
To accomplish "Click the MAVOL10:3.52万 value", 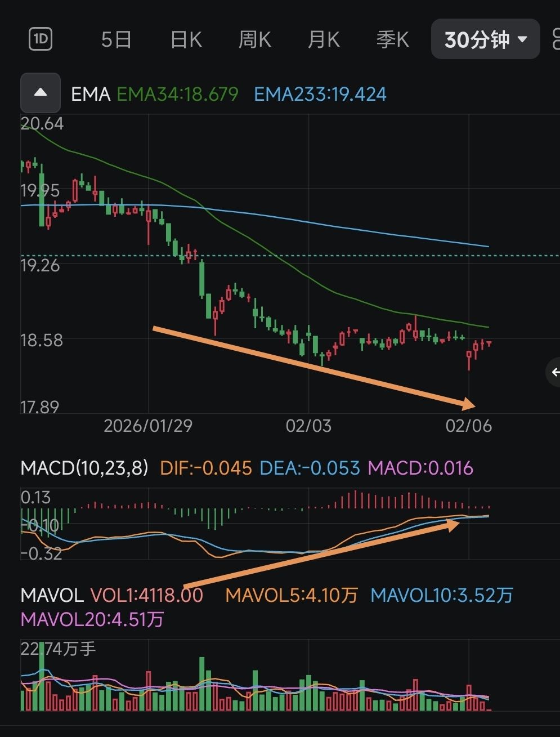I will coord(442,595).
